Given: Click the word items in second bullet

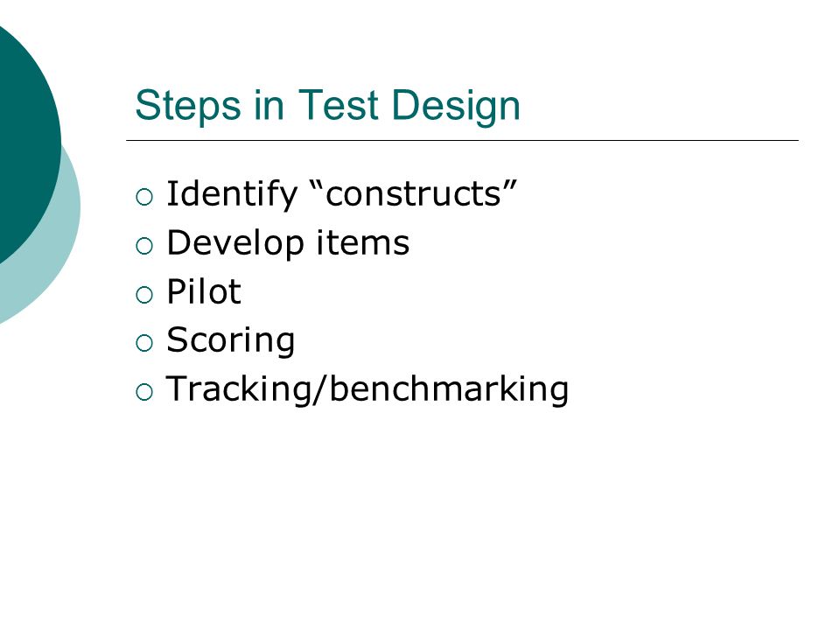Looking at the screenshot, I should [x=362, y=242].
